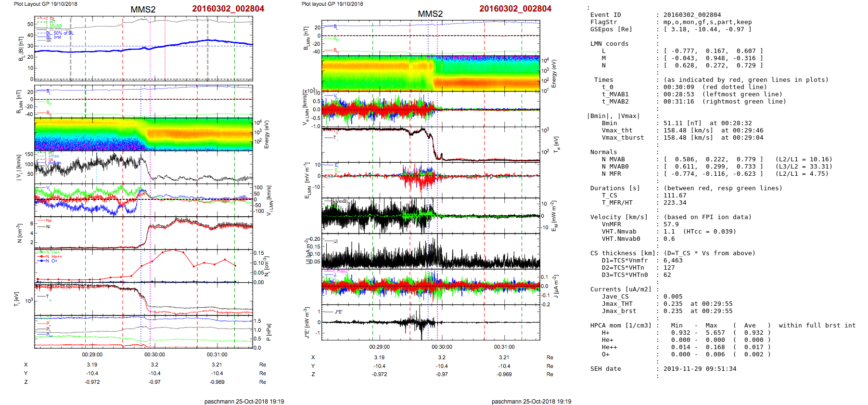Click the 'Jmax_brst' label
Viewport: 868px width, 405px height.
pos(619,311)
